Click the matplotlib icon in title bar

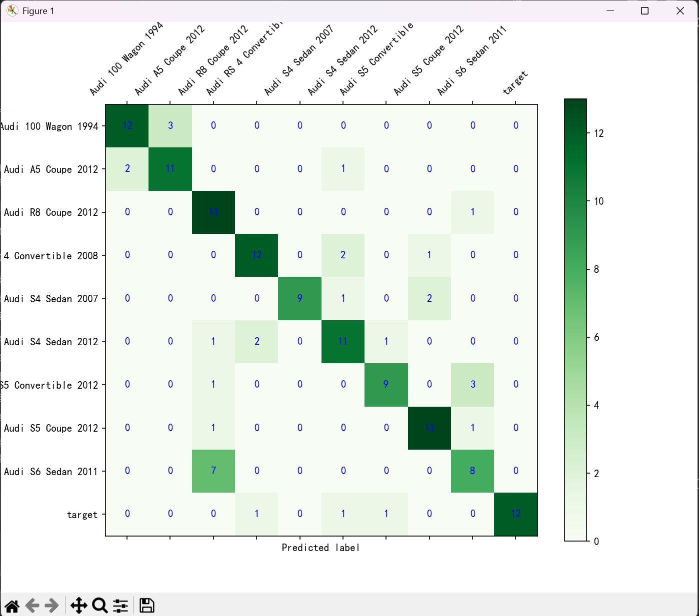tap(12, 10)
